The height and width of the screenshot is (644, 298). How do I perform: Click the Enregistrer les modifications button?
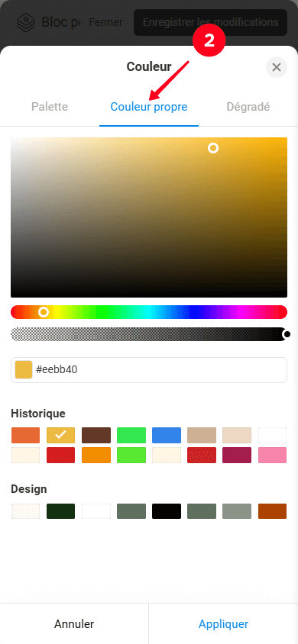point(210,22)
